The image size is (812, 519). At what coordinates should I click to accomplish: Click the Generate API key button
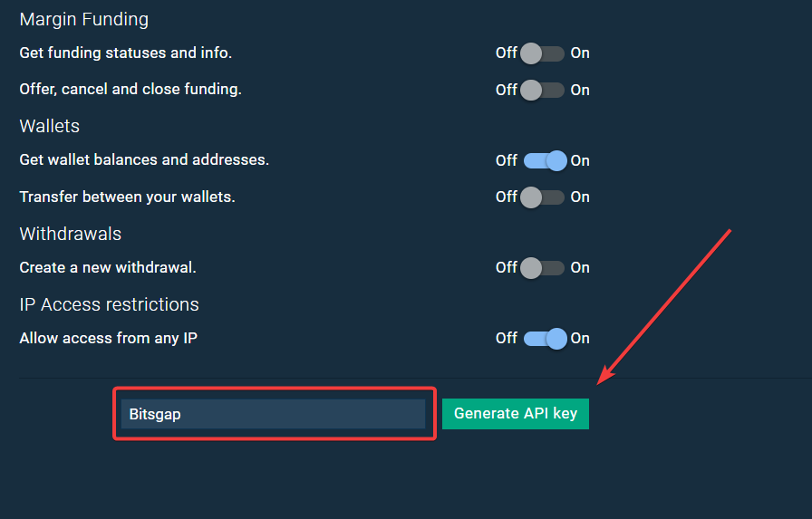click(x=515, y=414)
